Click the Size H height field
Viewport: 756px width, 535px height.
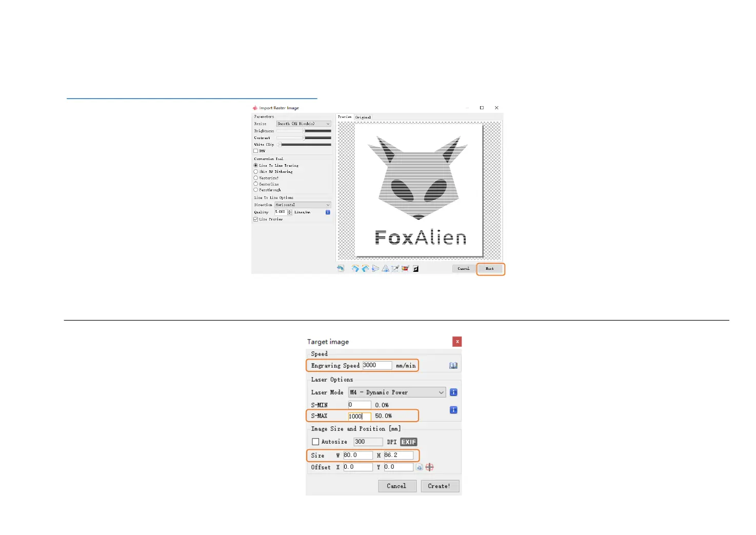(x=399, y=455)
